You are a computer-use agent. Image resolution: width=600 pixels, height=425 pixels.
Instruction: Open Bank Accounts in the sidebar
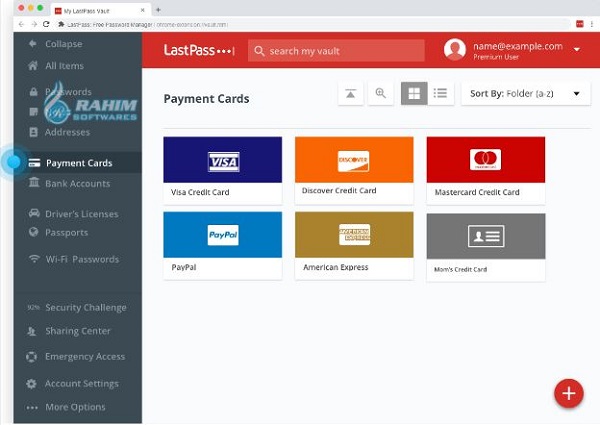pyautogui.click(x=78, y=184)
